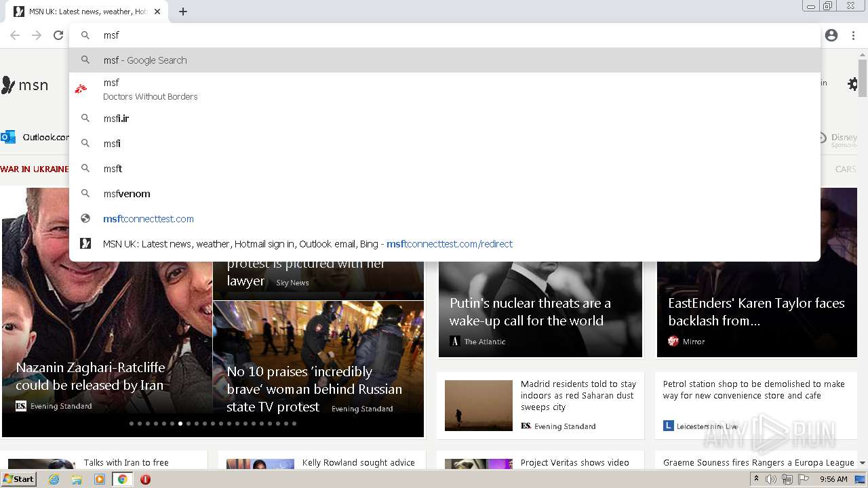Show hidden tray icons arrow
The height and width of the screenshot is (488, 868).
coord(756,479)
